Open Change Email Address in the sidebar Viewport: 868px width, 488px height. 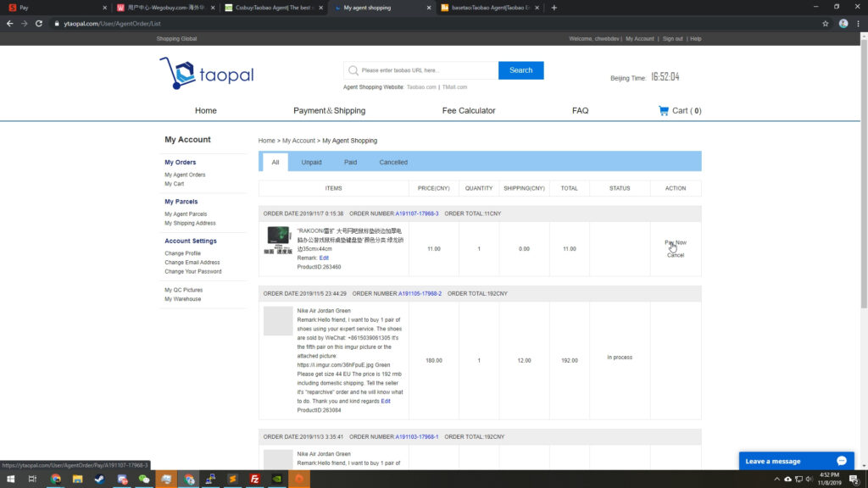click(192, 263)
